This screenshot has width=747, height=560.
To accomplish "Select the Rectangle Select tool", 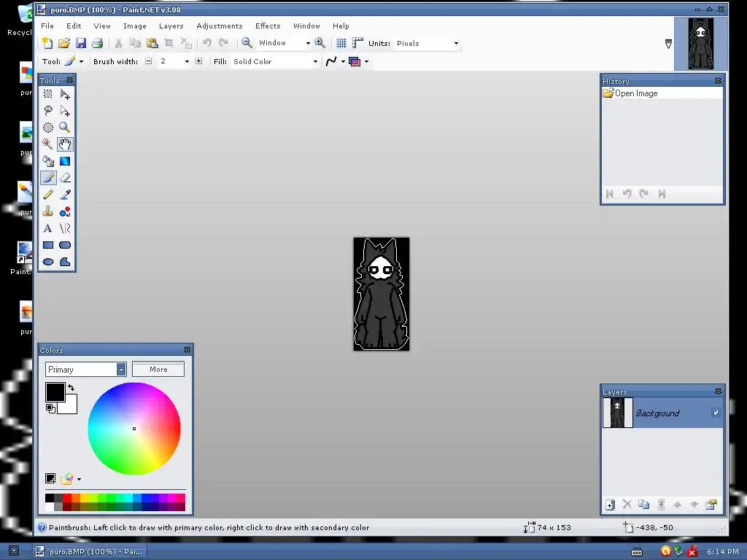I will [48, 94].
